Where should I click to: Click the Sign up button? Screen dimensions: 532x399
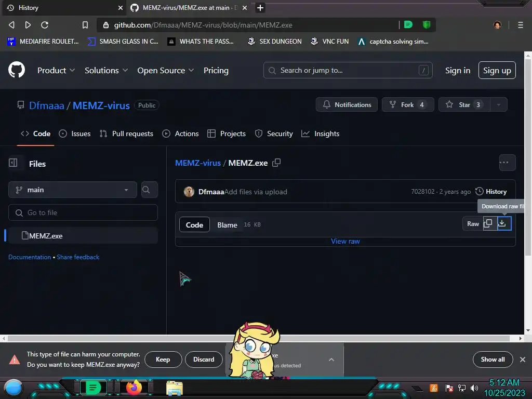(497, 70)
